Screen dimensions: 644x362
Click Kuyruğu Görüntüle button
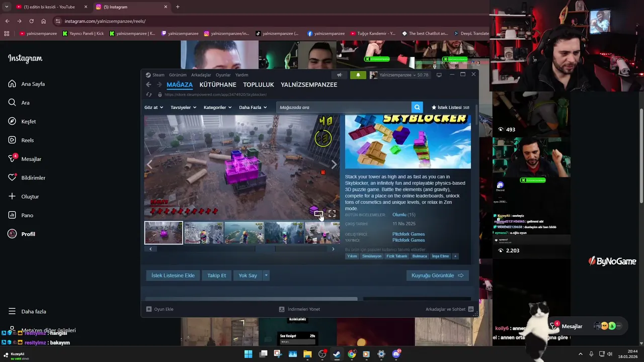click(x=437, y=276)
